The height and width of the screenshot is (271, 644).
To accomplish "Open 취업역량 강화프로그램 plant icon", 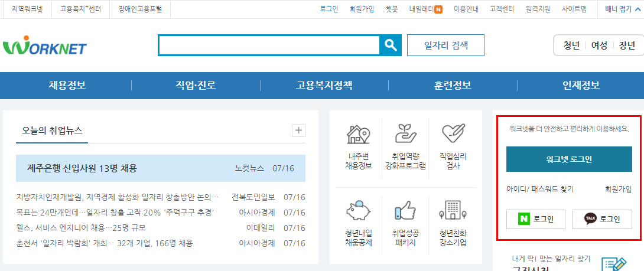I will click(405, 134).
